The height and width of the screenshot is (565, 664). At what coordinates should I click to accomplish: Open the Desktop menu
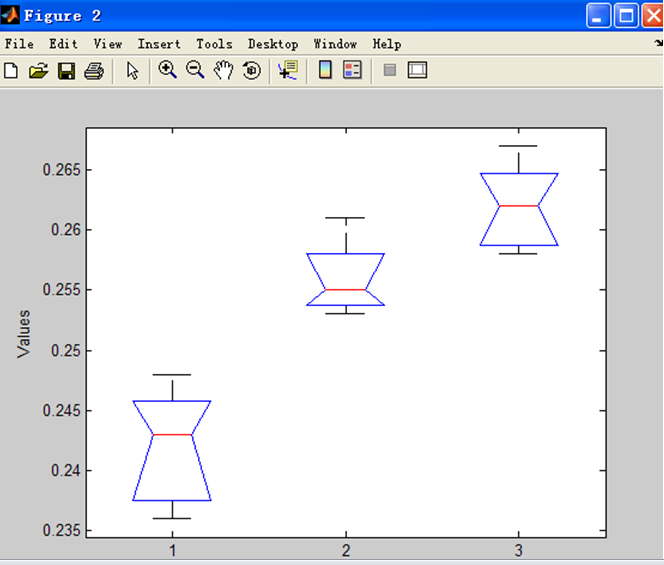point(273,44)
